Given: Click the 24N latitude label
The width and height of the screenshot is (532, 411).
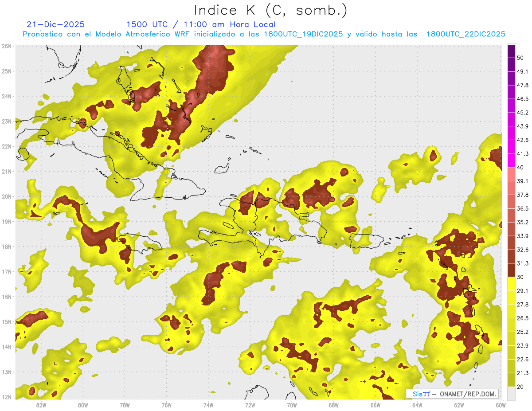Looking at the screenshot, I should [7, 96].
